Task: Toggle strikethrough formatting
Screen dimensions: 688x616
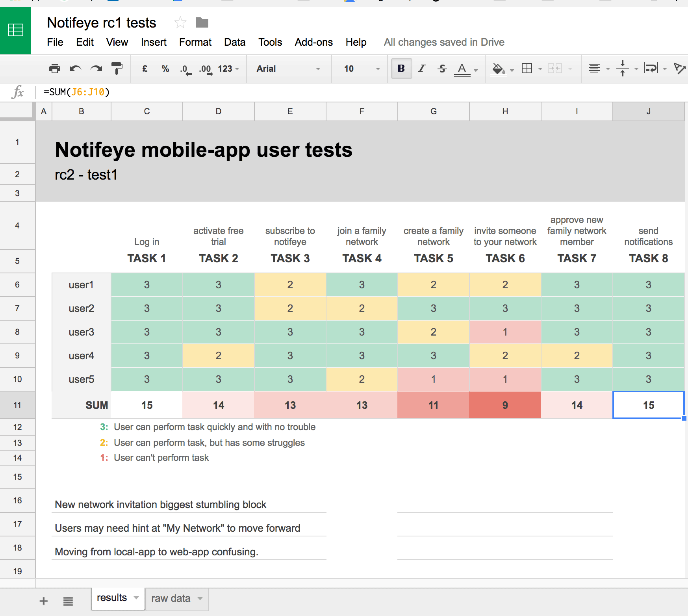Action: coord(442,69)
